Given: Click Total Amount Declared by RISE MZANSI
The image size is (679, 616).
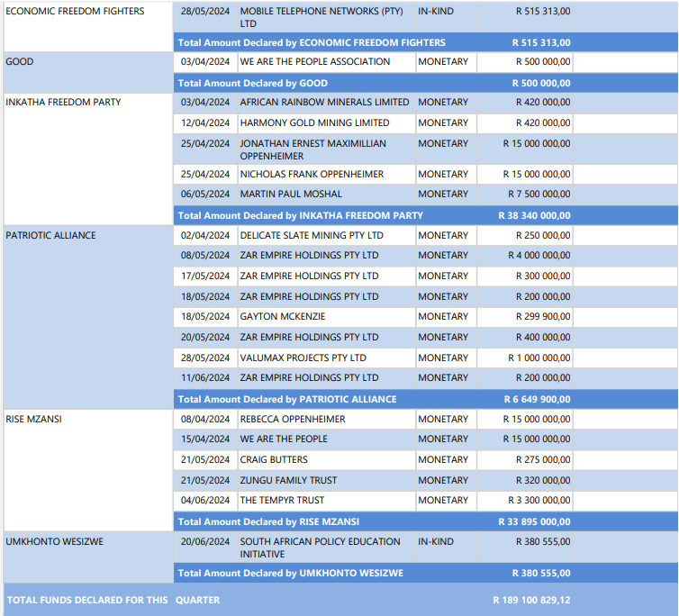Looking at the screenshot, I should pos(268,521).
